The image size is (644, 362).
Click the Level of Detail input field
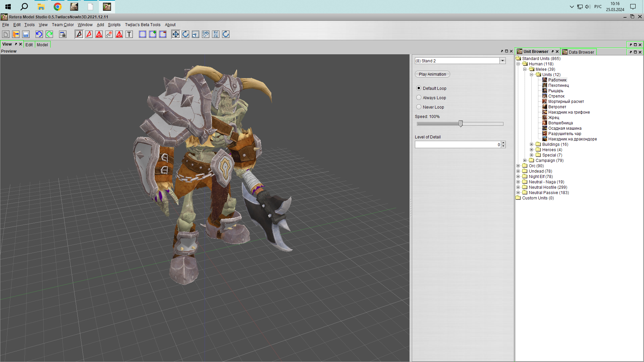(457, 144)
